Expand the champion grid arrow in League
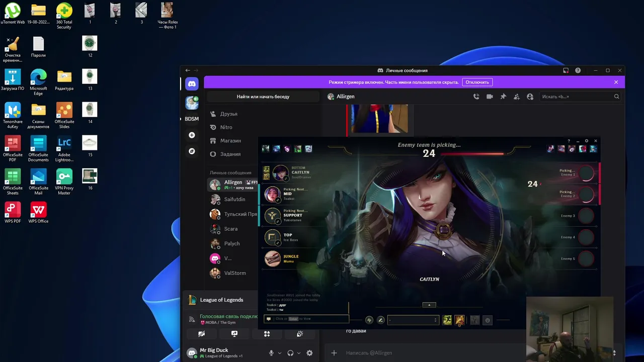644x362 pixels. pos(429,305)
